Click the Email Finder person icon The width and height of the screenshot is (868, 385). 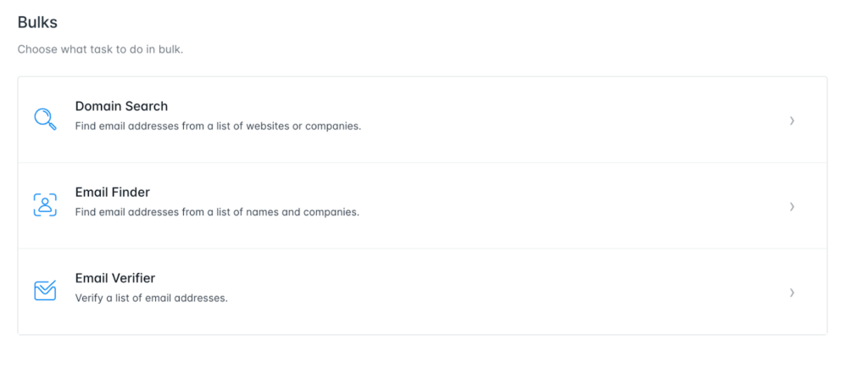[x=45, y=204]
